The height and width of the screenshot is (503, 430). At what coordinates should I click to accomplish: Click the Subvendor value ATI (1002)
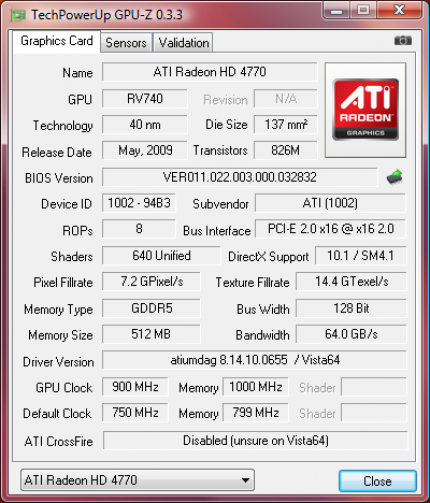pyautogui.click(x=330, y=203)
